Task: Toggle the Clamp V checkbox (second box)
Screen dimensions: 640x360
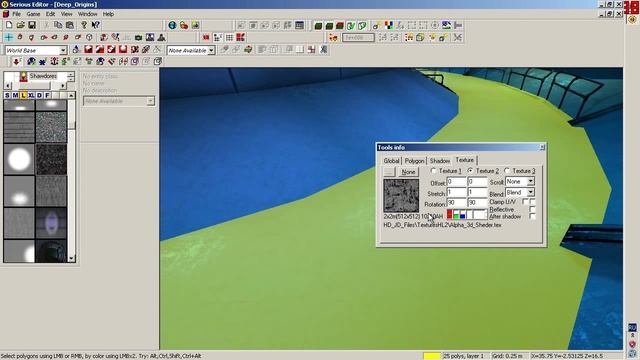Action: click(532, 202)
